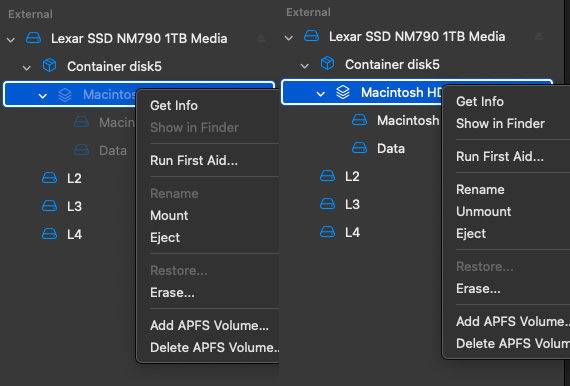Collapse the Container disk5 chevron in right panel

(305, 65)
